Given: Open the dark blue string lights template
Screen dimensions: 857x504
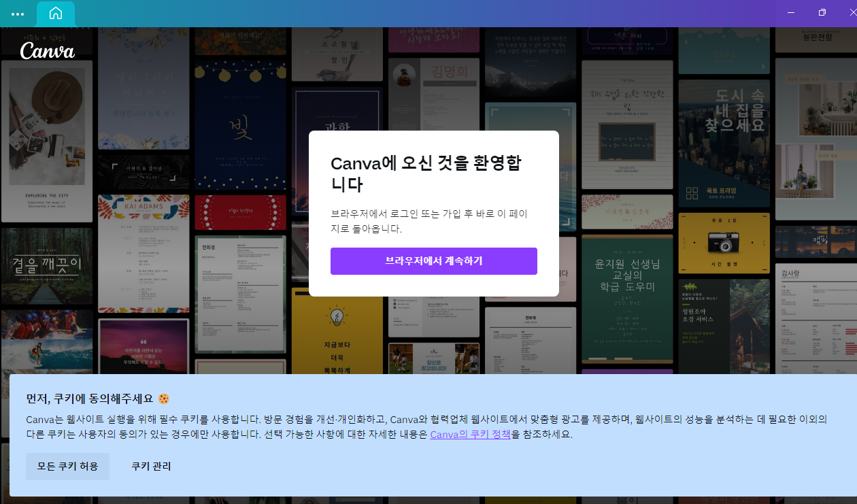Looking at the screenshot, I should click(240, 125).
